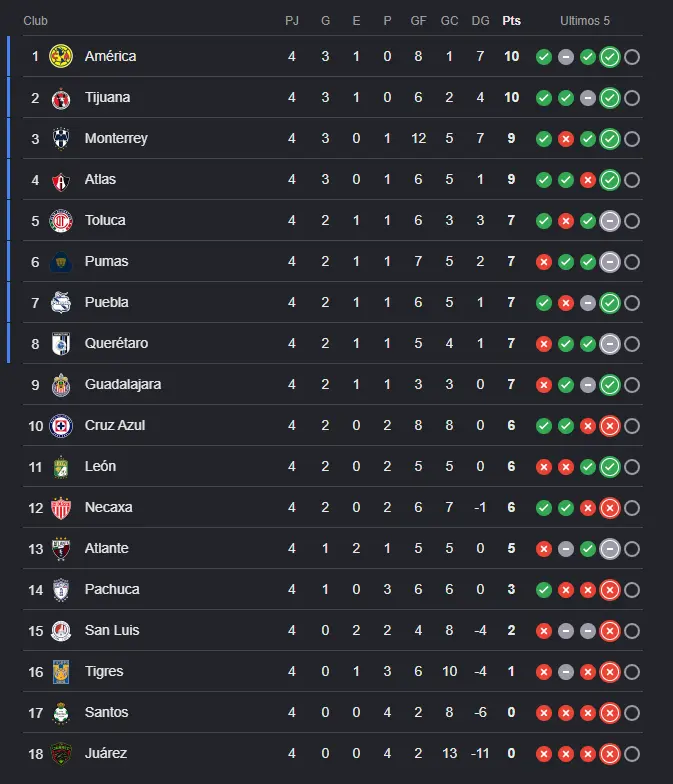
Task: Click Toluca's highlighted draw indicator
Action: [610, 221]
